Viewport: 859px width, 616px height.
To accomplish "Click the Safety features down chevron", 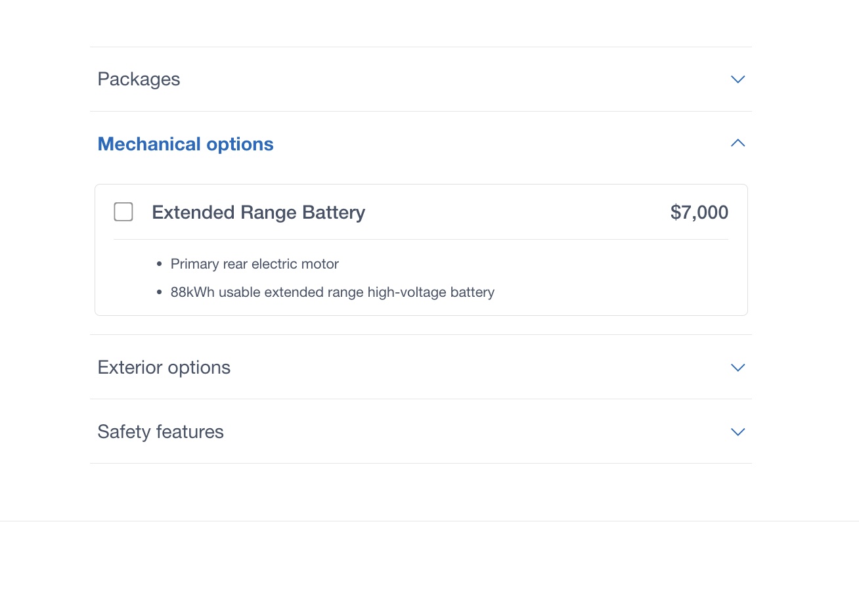I will click(738, 432).
